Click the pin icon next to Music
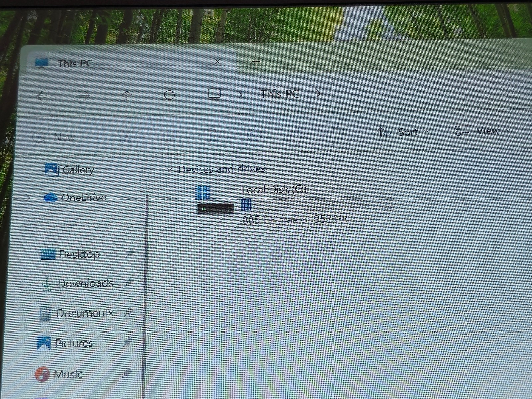The height and width of the screenshot is (399, 532). coord(126,373)
